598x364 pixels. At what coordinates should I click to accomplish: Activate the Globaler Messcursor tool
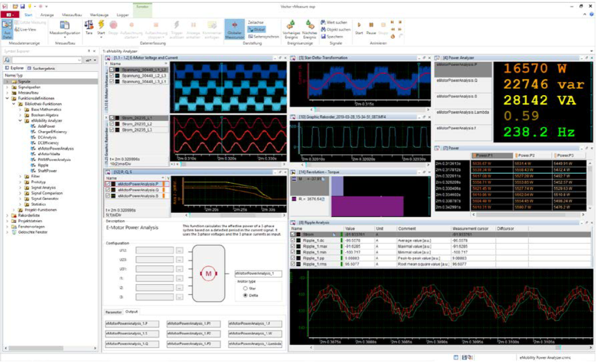[235, 27]
